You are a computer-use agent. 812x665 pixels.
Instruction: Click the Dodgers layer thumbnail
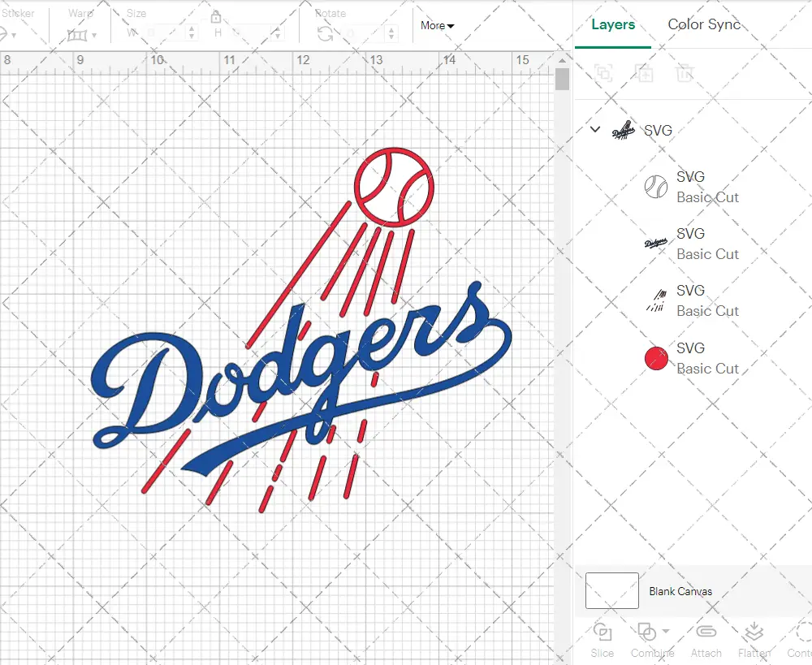655,243
